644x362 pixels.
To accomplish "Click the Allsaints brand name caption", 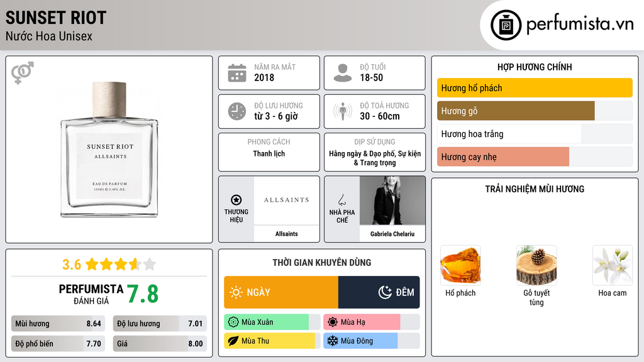I will click(287, 234).
